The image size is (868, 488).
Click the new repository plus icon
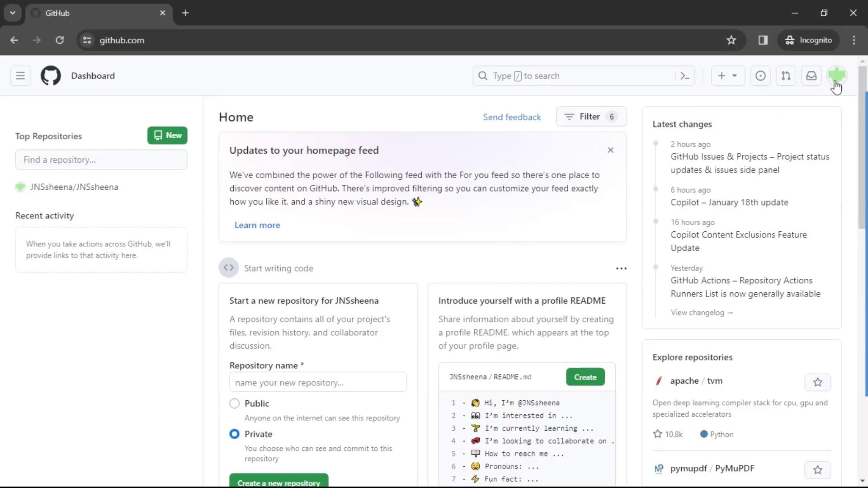pyautogui.click(x=722, y=75)
